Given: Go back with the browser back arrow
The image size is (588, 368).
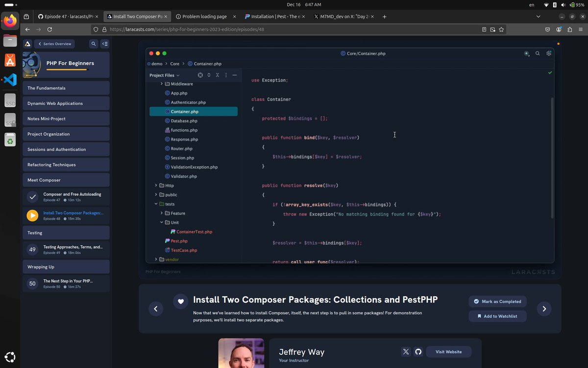Looking at the screenshot, I should point(27,29).
